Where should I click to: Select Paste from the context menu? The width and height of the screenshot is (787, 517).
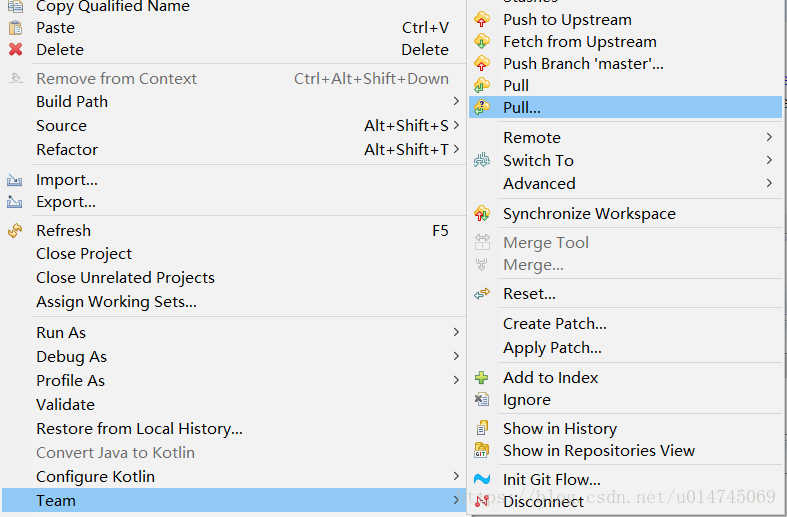point(234,28)
